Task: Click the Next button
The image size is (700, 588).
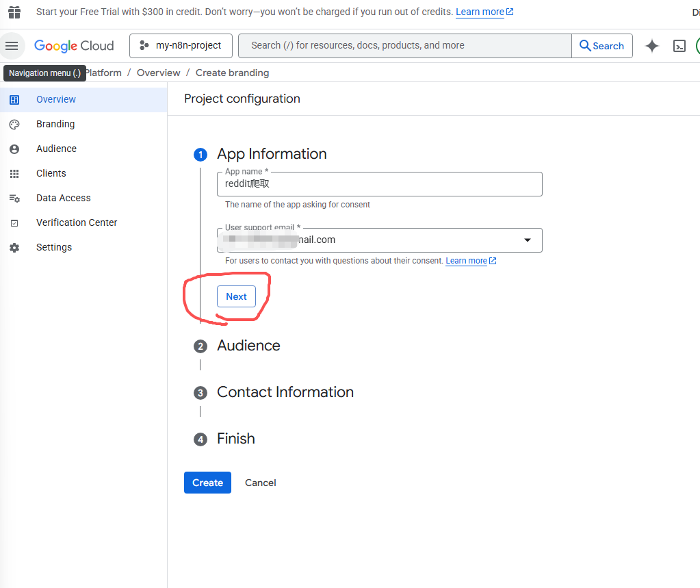Action: click(236, 296)
